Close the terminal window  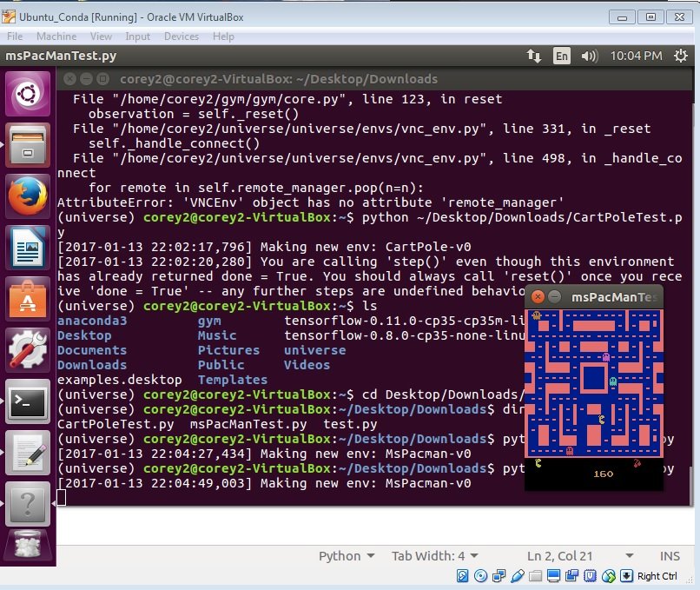(x=69, y=79)
